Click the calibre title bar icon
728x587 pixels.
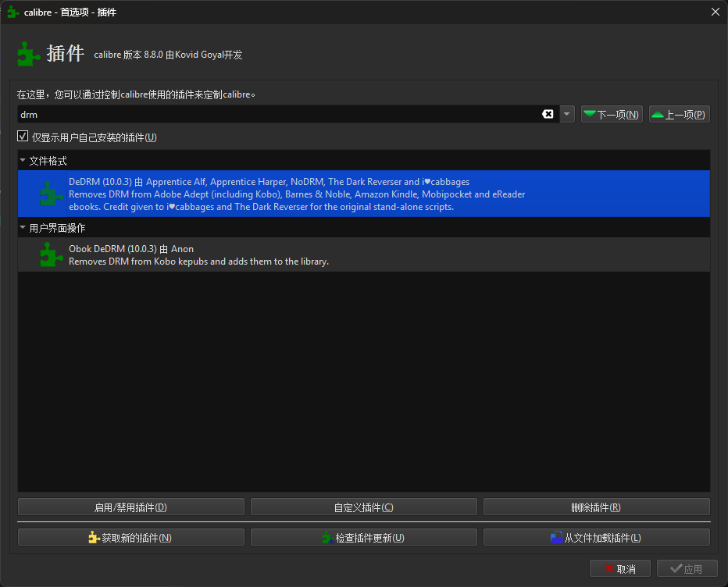click(12, 12)
